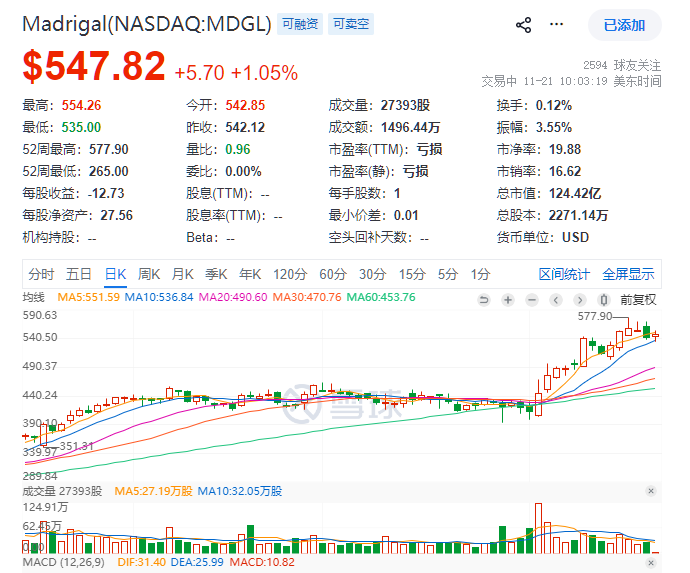Click the 振幅 3.55% stat

534,128
